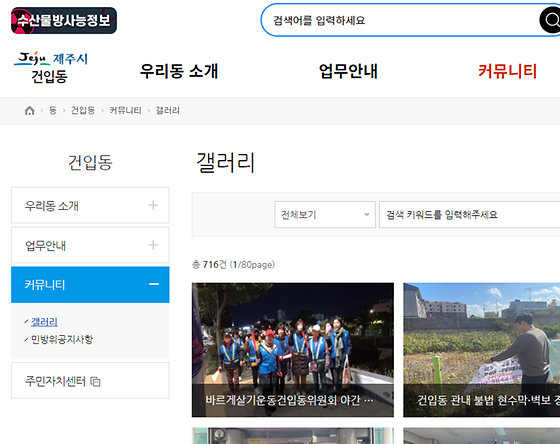Click the search magnifier icon at top

click(551, 20)
